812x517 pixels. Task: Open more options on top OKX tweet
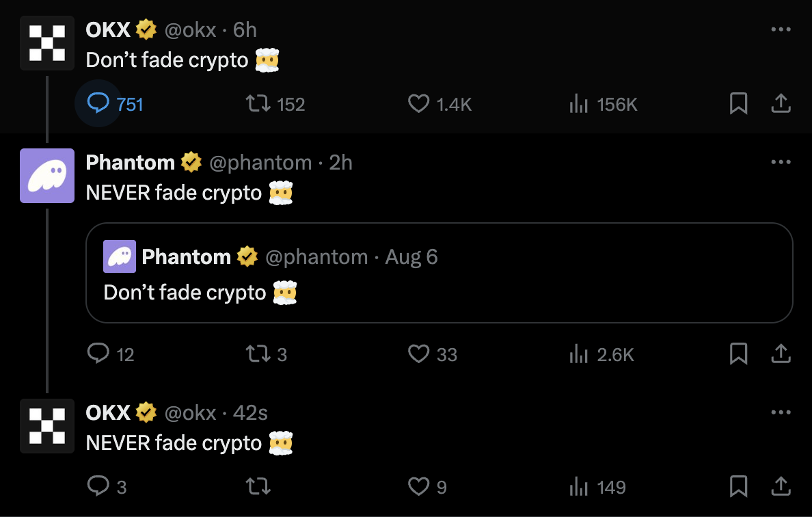pyautogui.click(x=781, y=29)
